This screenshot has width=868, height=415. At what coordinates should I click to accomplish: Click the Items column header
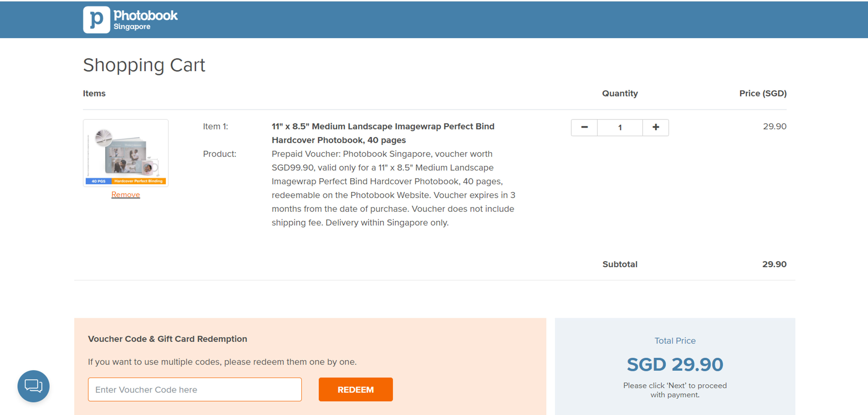[x=94, y=93]
